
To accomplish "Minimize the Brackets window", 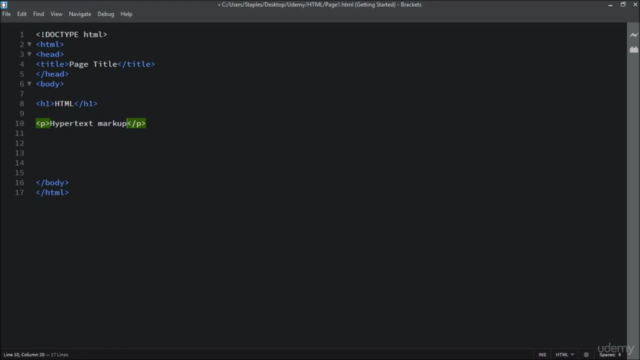I will [x=610, y=5].
